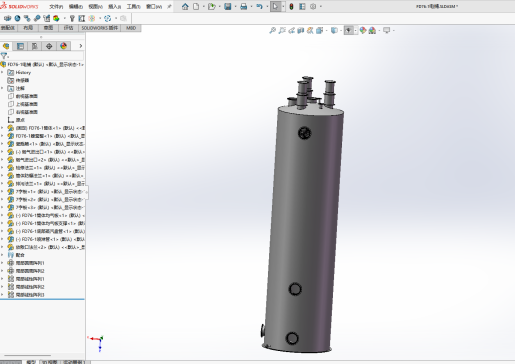
Task: Click Zoom to Area magnifier icon
Action: tap(282, 31)
